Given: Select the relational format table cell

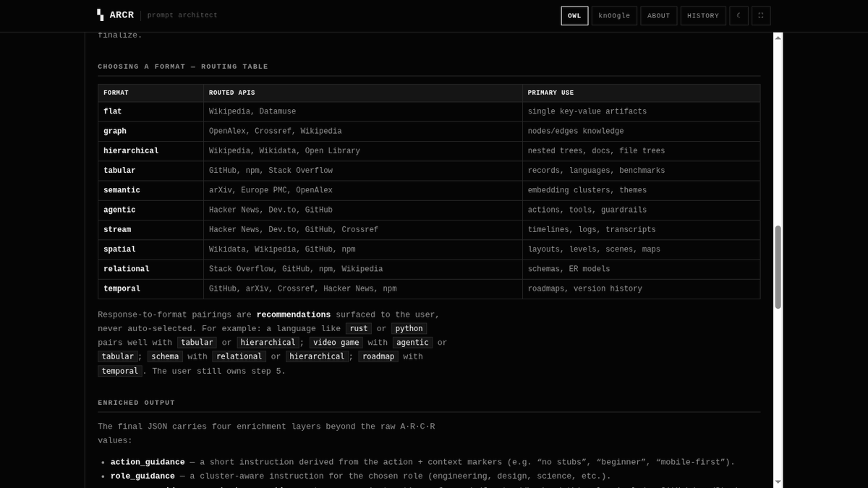Looking at the screenshot, I should pyautogui.click(x=151, y=269).
